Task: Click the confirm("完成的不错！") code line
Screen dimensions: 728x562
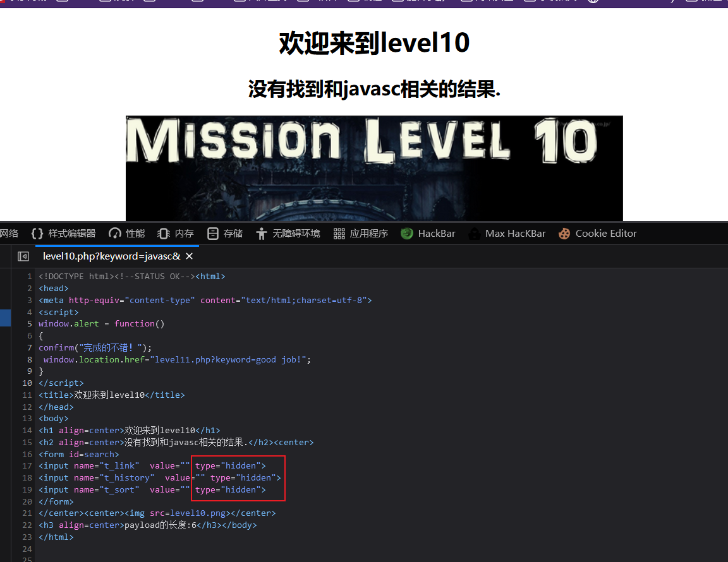Action: [x=95, y=347]
